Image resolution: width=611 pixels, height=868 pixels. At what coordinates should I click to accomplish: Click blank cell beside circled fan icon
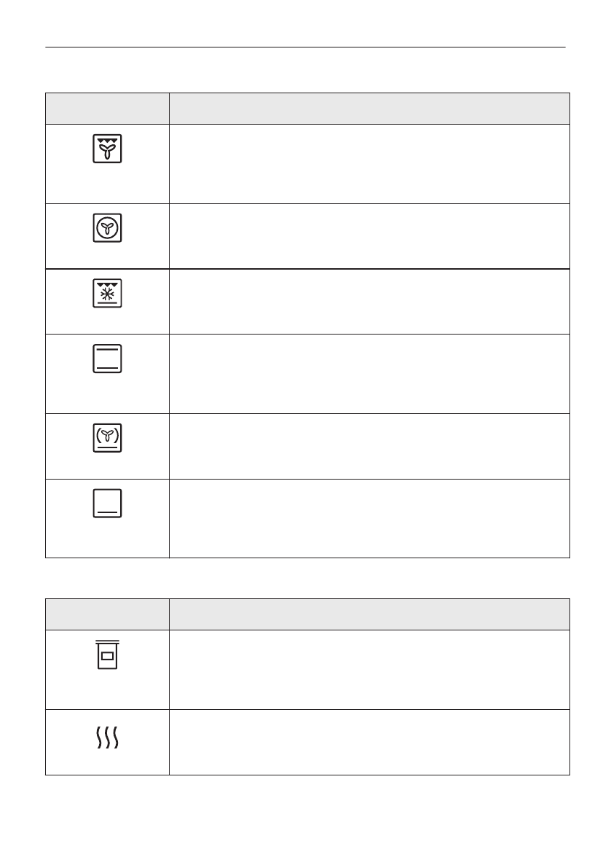[369, 236]
